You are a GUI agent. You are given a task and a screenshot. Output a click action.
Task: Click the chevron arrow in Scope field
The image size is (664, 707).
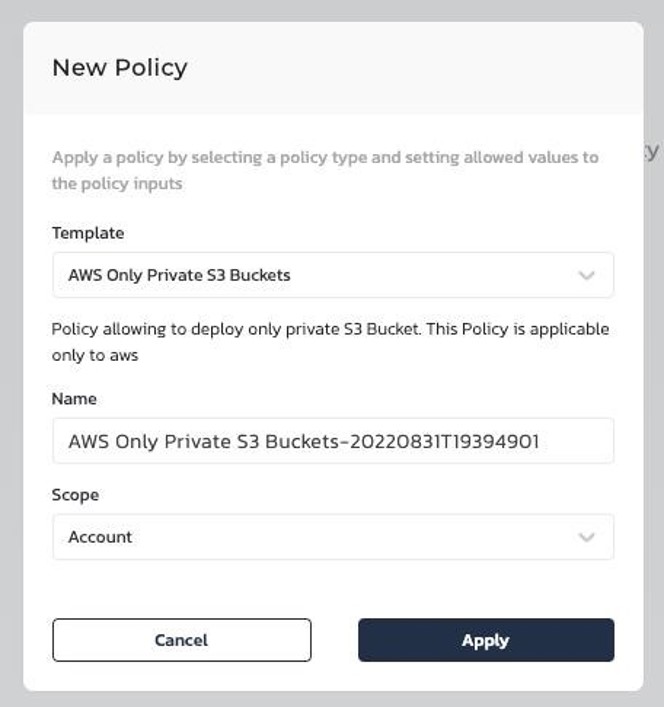586,537
